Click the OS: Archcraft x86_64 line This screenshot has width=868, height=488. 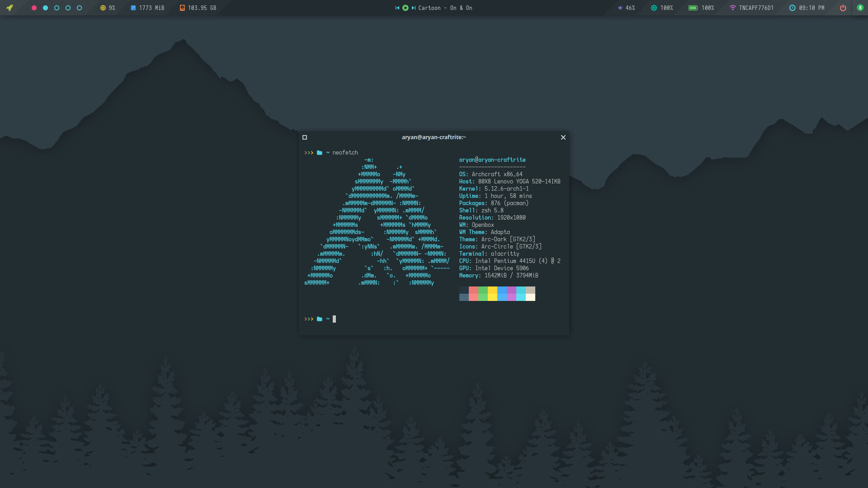click(491, 174)
